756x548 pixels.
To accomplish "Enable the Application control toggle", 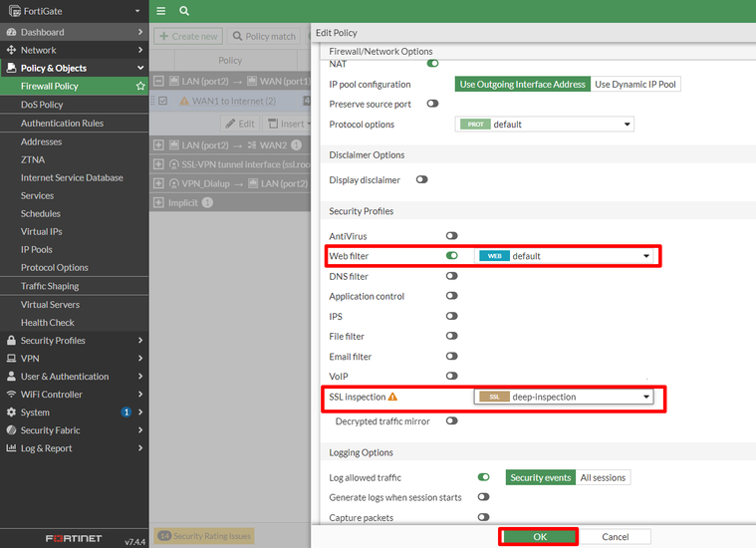I will click(451, 296).
